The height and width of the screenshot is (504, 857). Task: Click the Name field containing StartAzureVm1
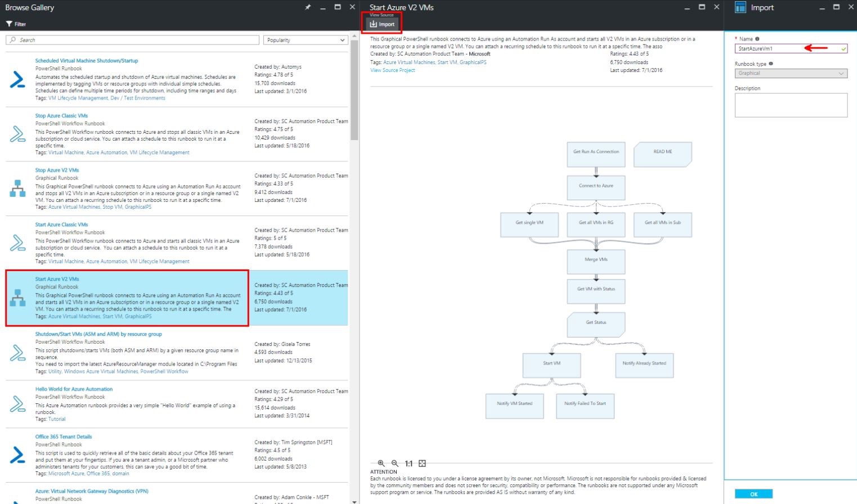(791, 49)
